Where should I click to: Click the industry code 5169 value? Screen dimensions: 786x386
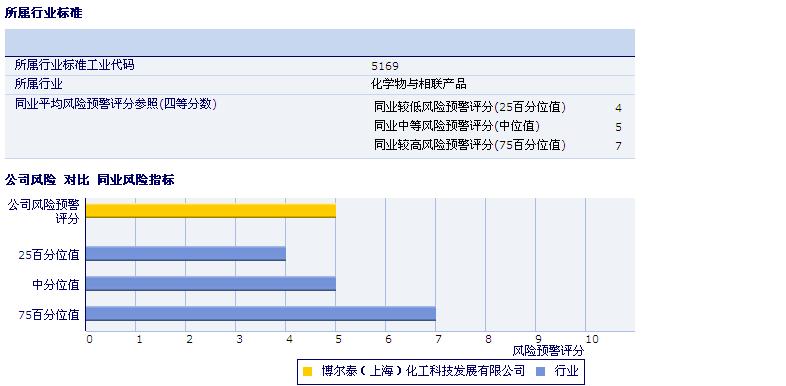[x=385, y=66]
